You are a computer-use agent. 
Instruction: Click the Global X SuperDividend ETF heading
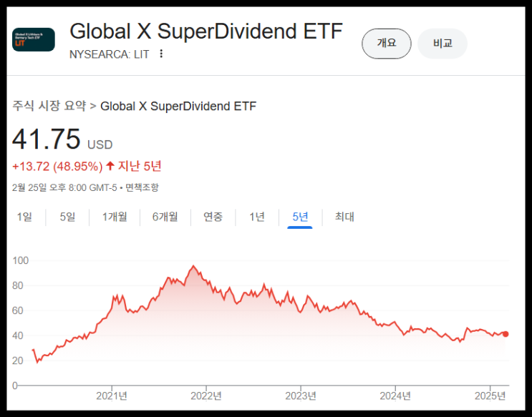pyautogui.click(x=206, y=31)
